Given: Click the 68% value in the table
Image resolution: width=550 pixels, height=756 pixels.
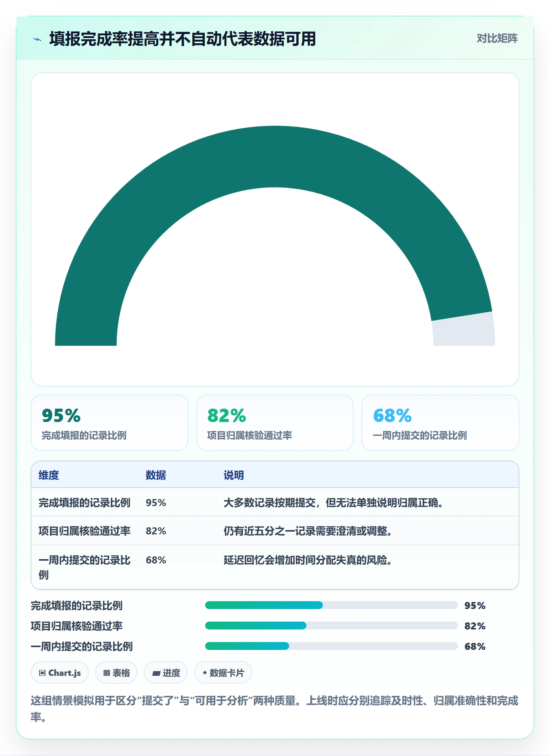Looking at the screenshot, I should point(156,560).
